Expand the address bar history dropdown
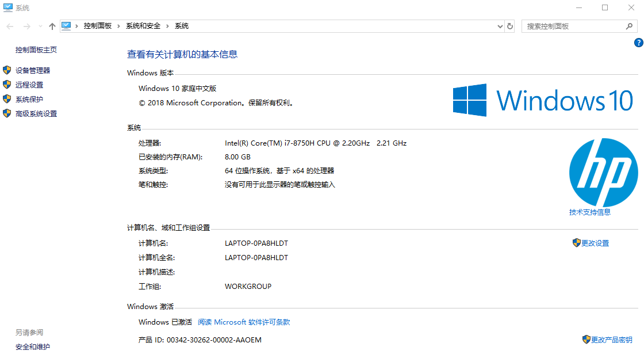644x362 pixels. (500, 26)
